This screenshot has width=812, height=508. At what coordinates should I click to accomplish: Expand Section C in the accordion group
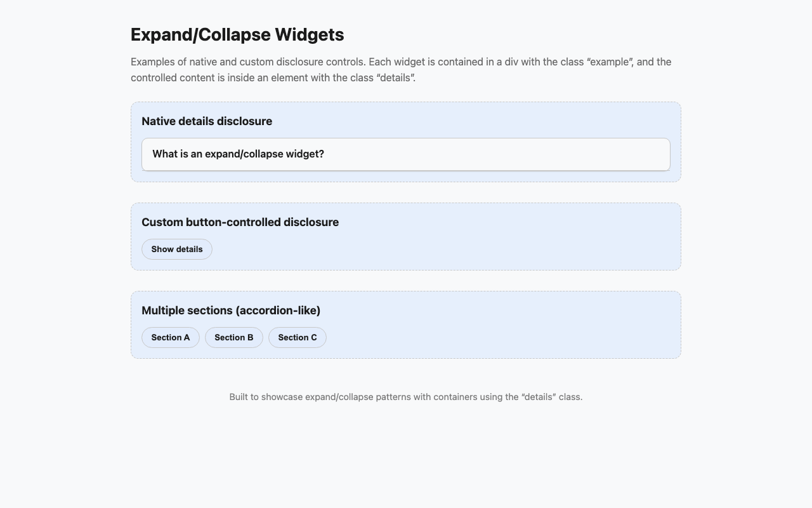[297, 337]
